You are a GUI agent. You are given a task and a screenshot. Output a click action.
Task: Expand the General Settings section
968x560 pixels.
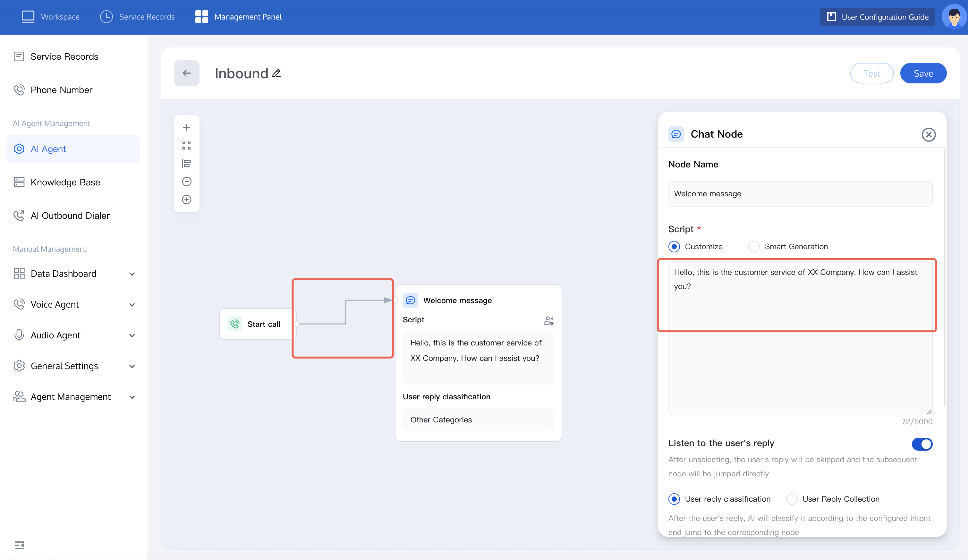tap(132, 366)
